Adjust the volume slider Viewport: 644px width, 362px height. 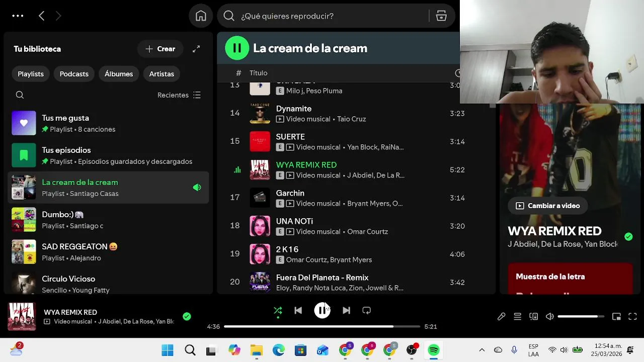581,316
